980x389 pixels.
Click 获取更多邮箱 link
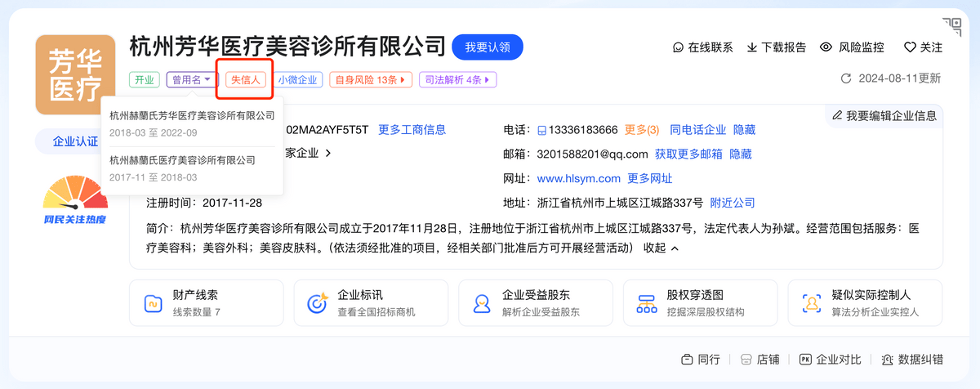688,154
